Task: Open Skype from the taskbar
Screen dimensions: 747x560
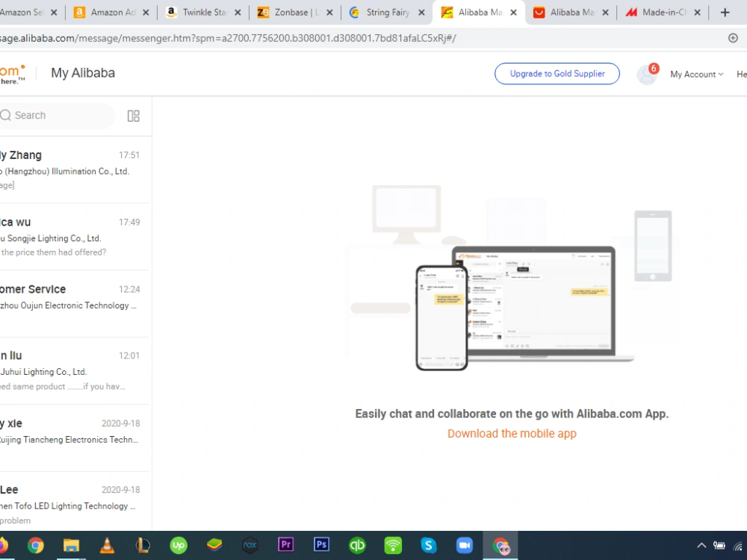Action: click(429, 545)
